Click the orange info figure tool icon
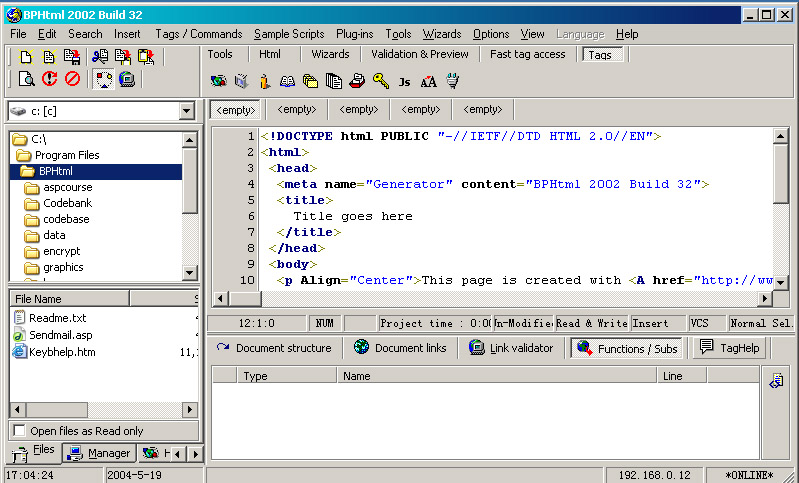799x483 pixels. (x=264, y=81)
